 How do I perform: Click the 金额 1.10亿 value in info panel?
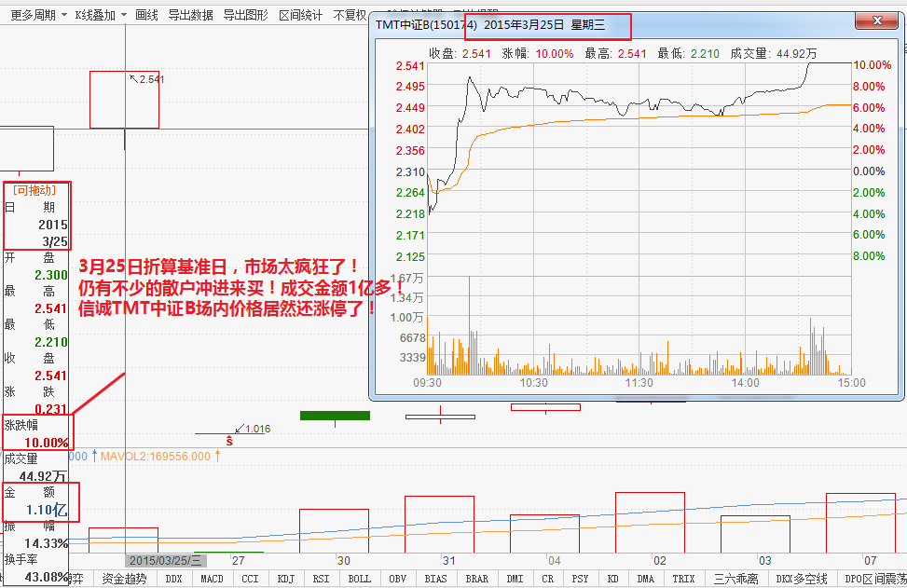click(47, 510)
